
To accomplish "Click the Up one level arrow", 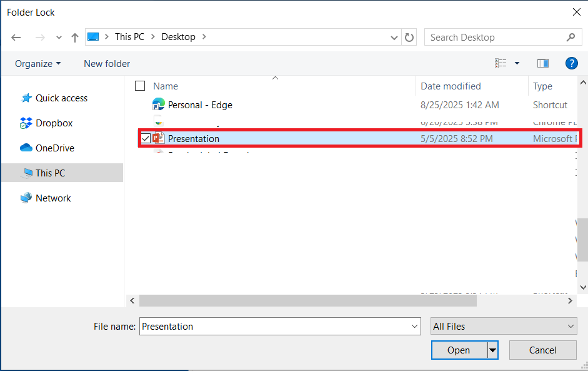I will [x=75, y=38].
